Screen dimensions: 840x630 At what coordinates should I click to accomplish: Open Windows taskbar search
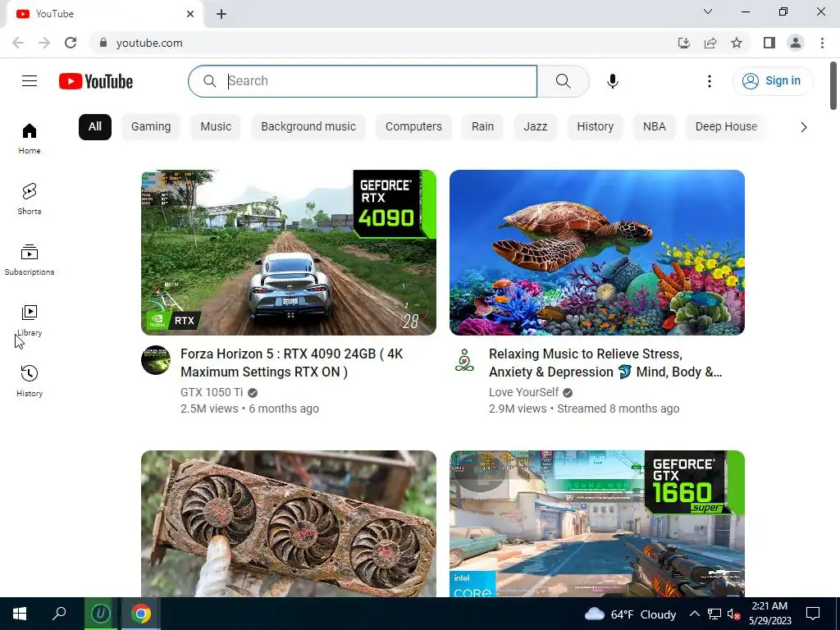coord(59,614)
